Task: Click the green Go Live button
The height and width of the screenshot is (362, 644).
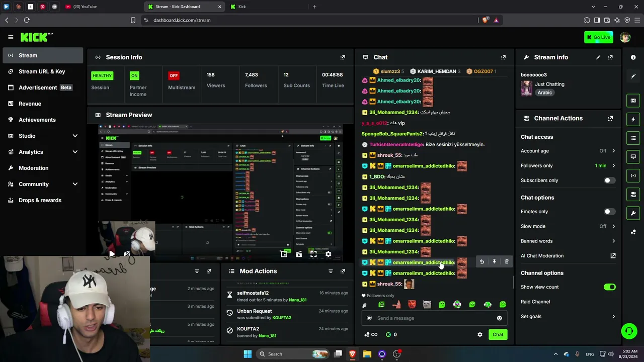Action: point(599,37)
